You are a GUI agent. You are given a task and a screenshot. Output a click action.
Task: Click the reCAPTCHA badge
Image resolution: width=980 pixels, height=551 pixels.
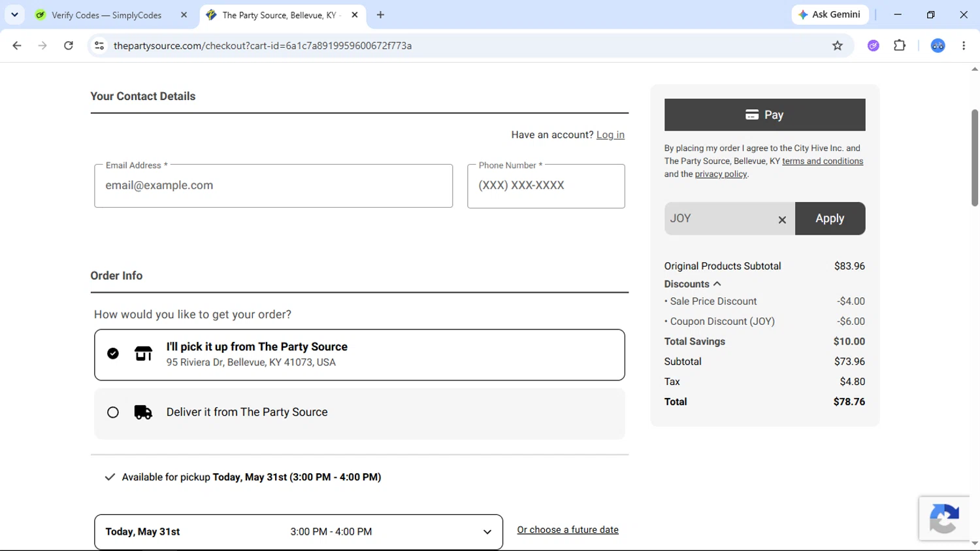[x=944, y=518]
